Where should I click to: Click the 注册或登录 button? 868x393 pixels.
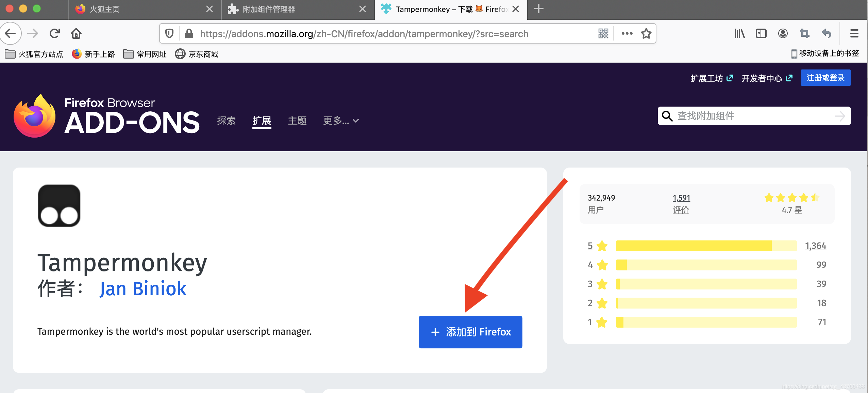point(825,78)
